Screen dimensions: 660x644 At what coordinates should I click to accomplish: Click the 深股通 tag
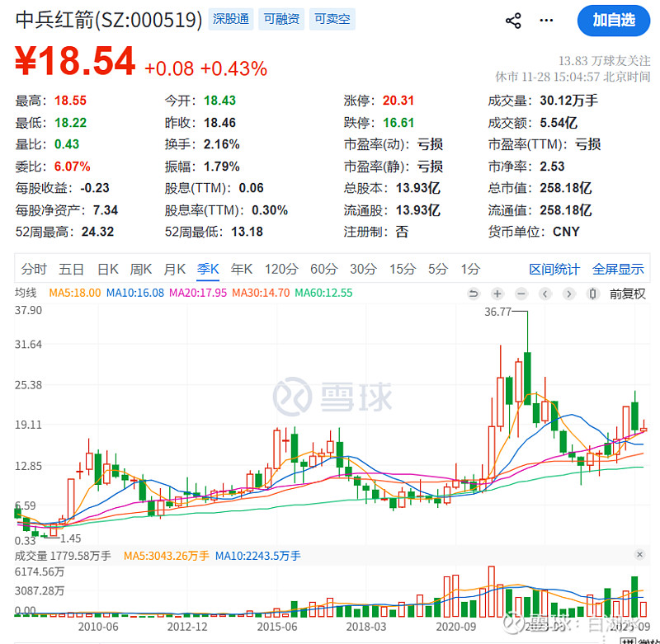pos(231,19)
